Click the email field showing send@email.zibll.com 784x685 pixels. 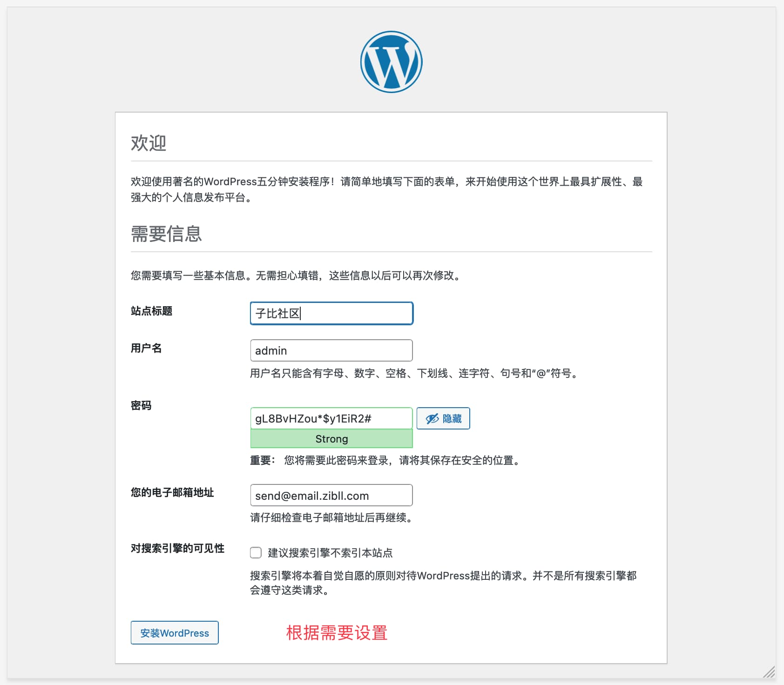point(331,495)
